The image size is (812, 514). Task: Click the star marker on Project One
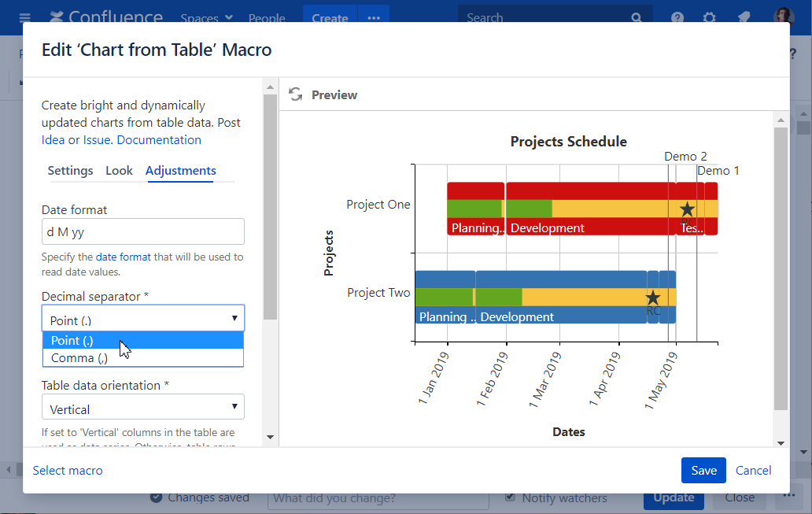coord(687,209)
